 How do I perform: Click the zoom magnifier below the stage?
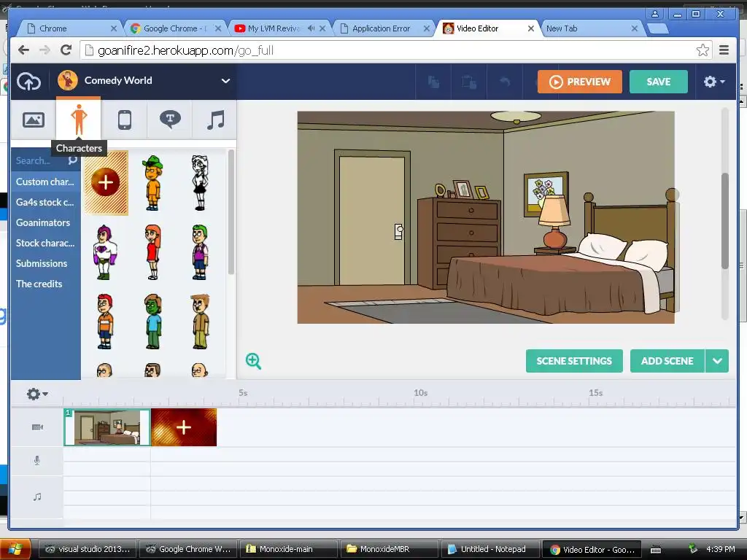click(253, 361)
